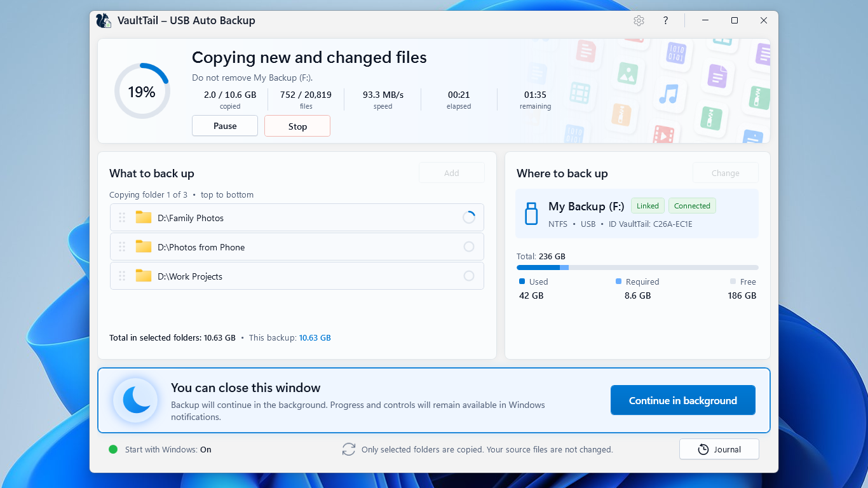This screenshot has height=488, width=868.
Task: Click the sync arrows icon in footer
Action: [x=349, y=449]
